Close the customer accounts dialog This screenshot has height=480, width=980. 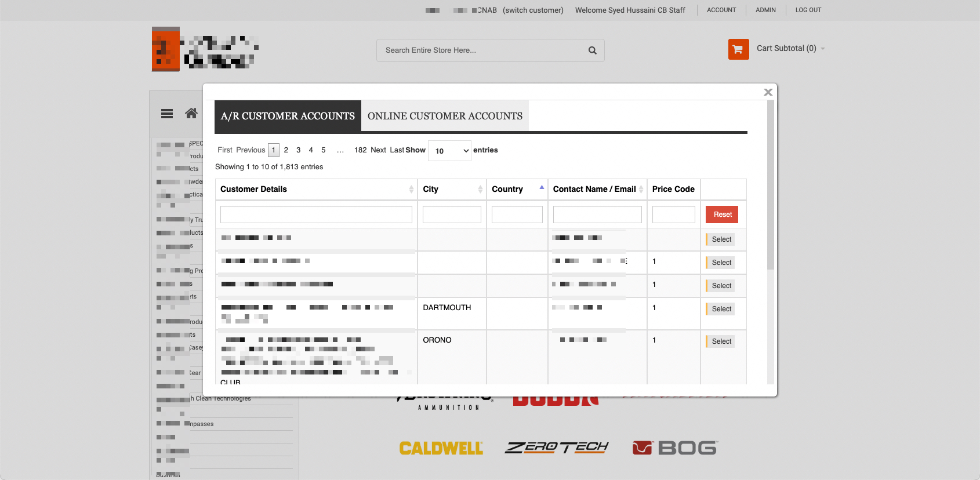[x=768, y=92]
